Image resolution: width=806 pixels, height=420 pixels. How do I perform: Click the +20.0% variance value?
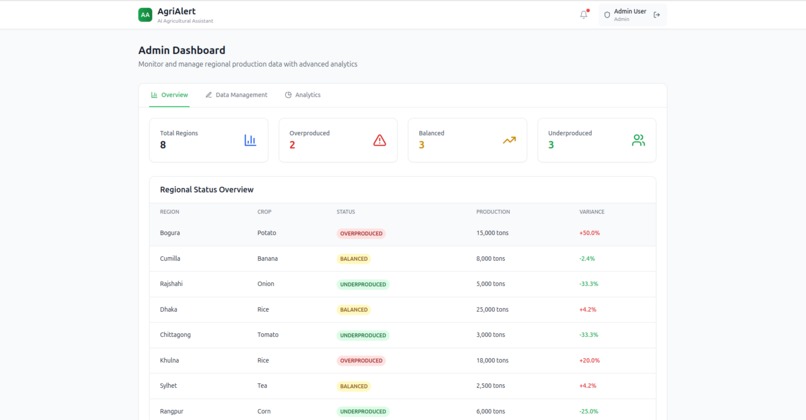(589, 360)
